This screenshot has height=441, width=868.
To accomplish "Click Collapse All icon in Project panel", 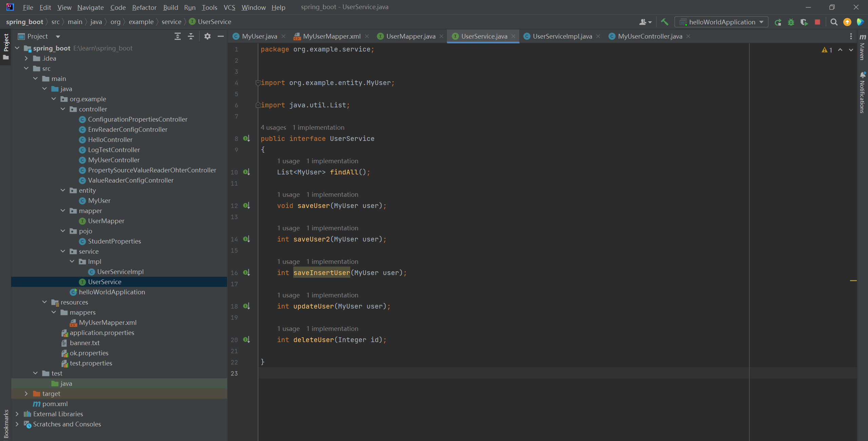I will tap(191, 36).
